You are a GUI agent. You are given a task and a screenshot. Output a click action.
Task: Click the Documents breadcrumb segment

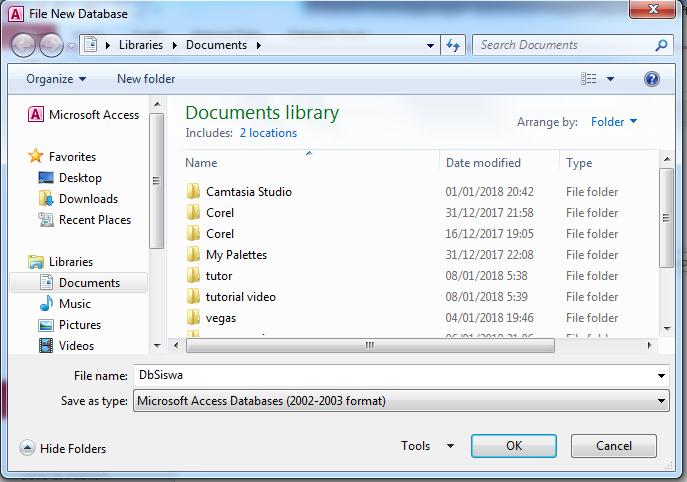pyautogui.click(x=216, y=45)
